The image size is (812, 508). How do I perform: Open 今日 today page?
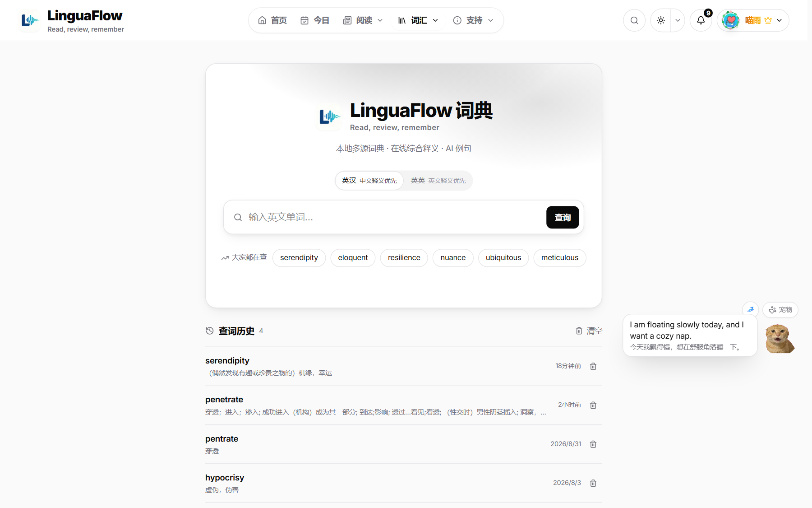point(315,20)
